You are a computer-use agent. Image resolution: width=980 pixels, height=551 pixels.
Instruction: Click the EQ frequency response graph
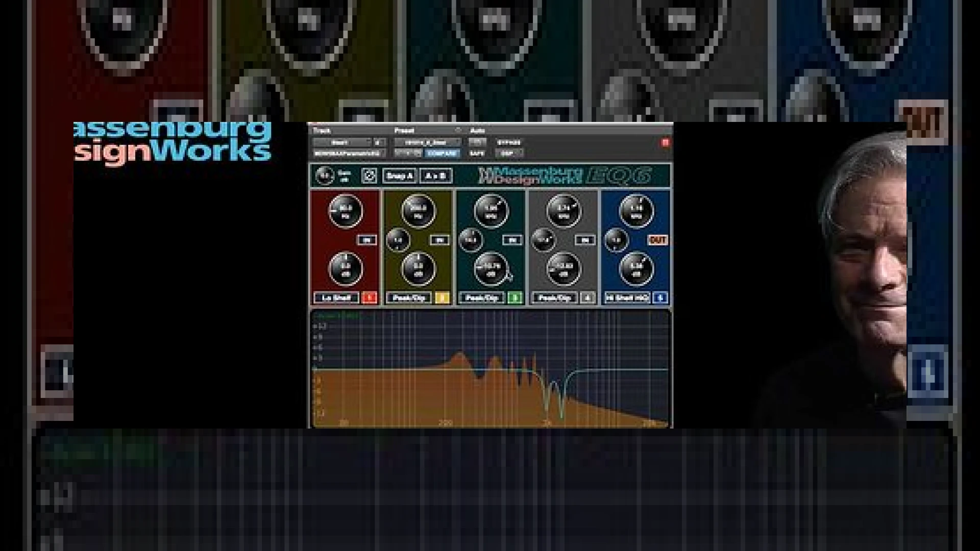pyautogui.click(x=491, y=369)
